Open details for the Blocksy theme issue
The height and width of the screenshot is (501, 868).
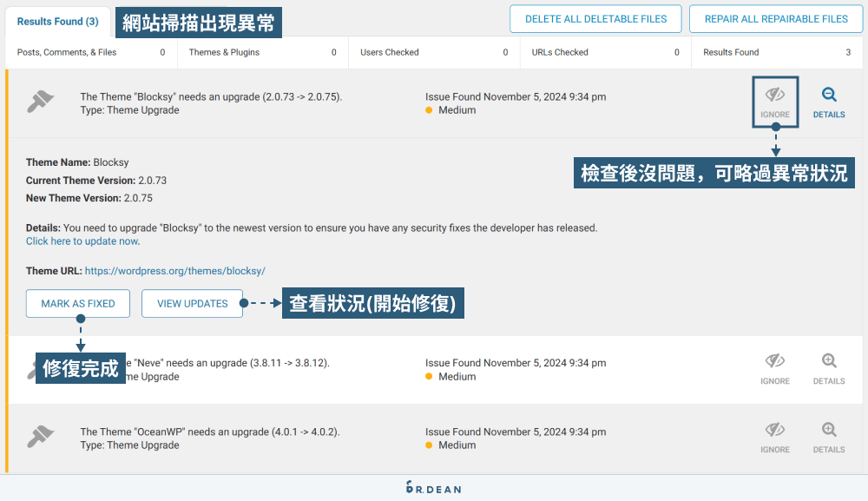(x=828, y=102)
